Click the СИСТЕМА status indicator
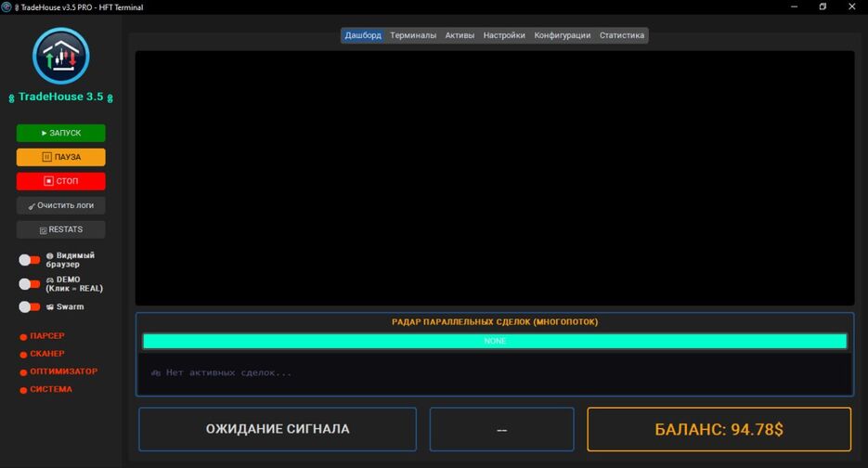Image resolution: width=868 pixels, height=468 pixels. [45, 389]
